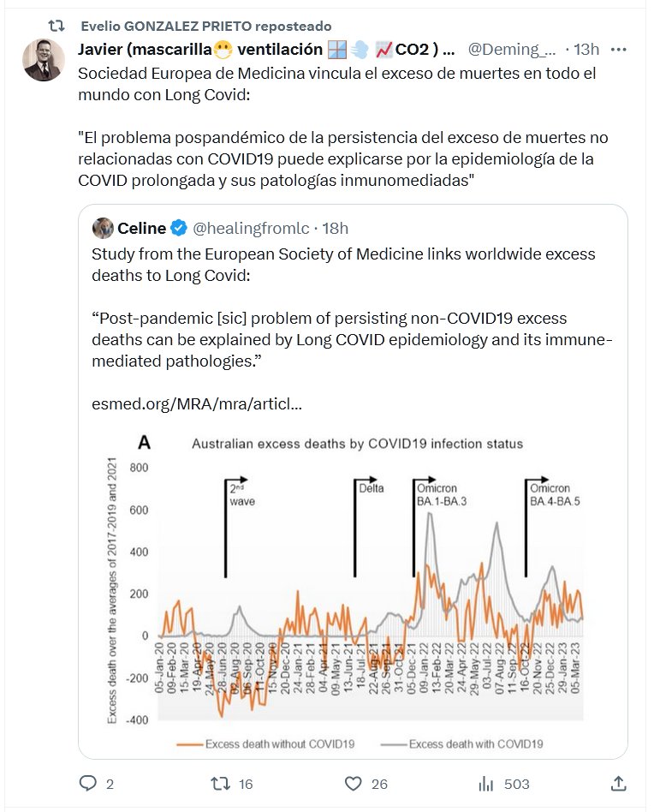Like the tweet with heart icon
The width and height of the screenshot is (654, 812).
[x=353, y=783]
